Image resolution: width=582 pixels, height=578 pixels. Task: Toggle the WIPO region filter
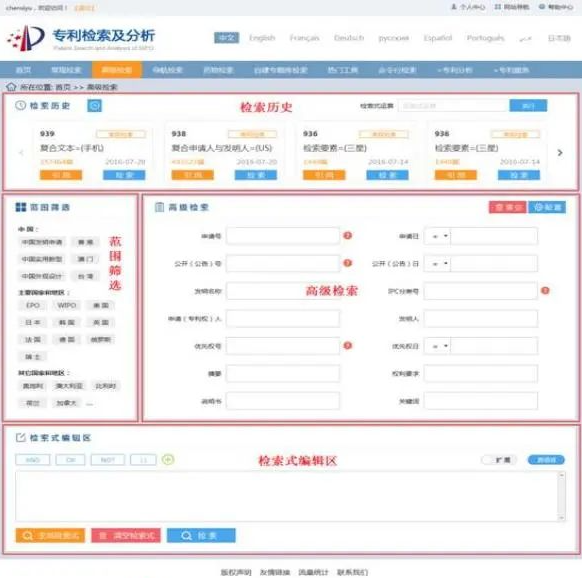click(x=66, y=305)
